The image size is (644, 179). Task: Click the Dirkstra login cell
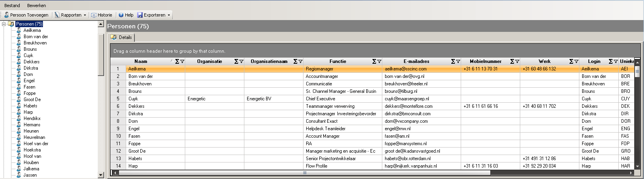pos(599,114)
